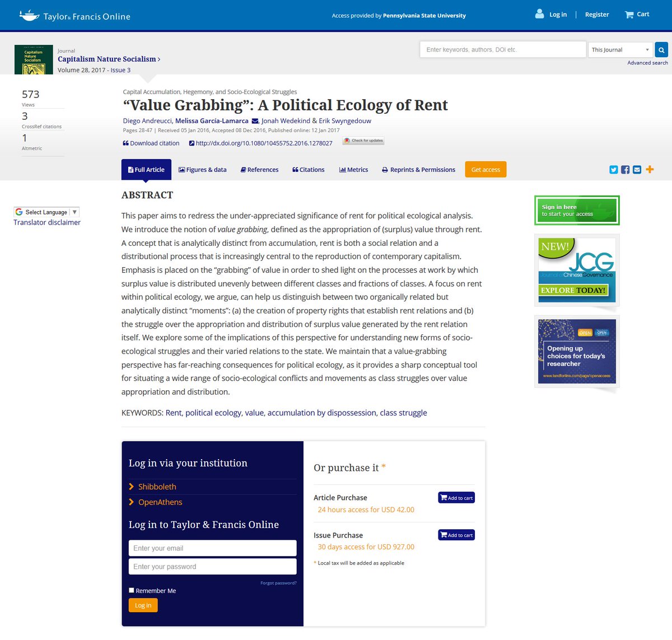
Task: Open the This Journal search scope dropdown
Action: tap(620, 50)
